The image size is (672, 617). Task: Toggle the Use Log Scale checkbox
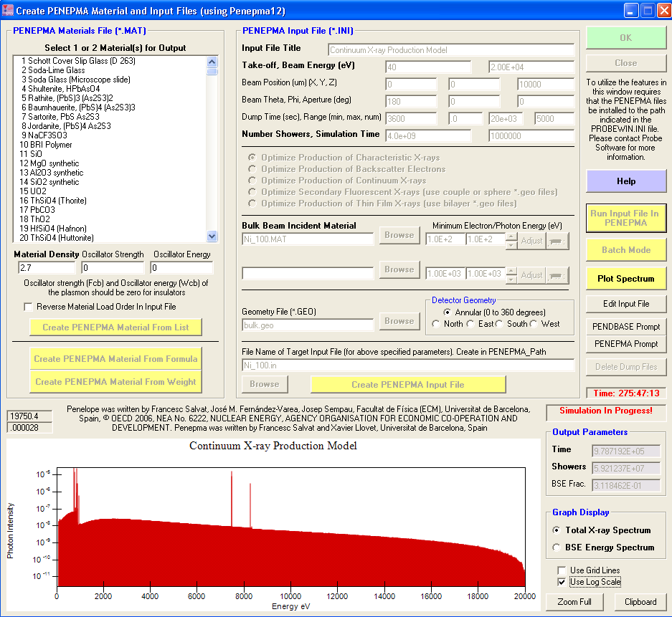coord(562,582)
